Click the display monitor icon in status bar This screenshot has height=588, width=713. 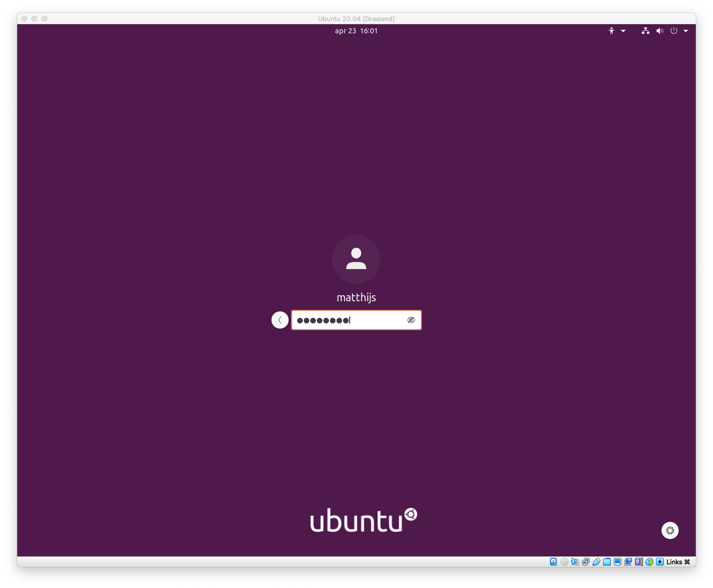pos(617,562)
